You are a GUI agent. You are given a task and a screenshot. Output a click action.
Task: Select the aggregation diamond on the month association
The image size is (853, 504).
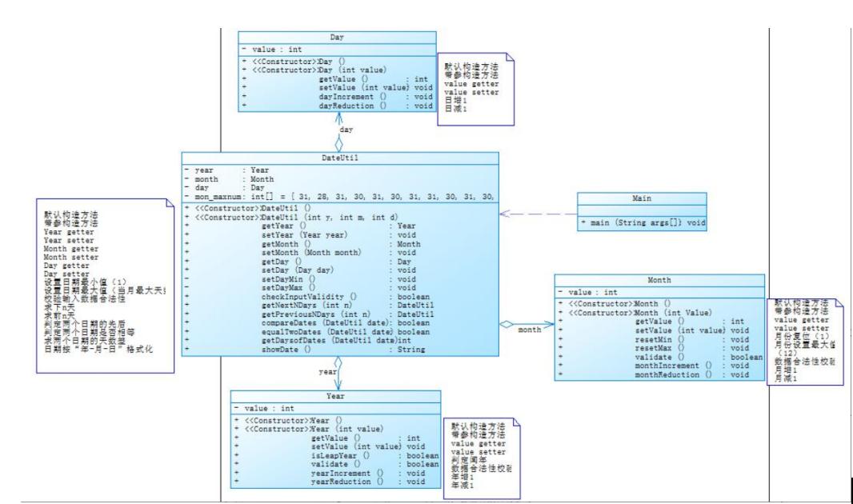pyautogui.click(x=507, y=325)
